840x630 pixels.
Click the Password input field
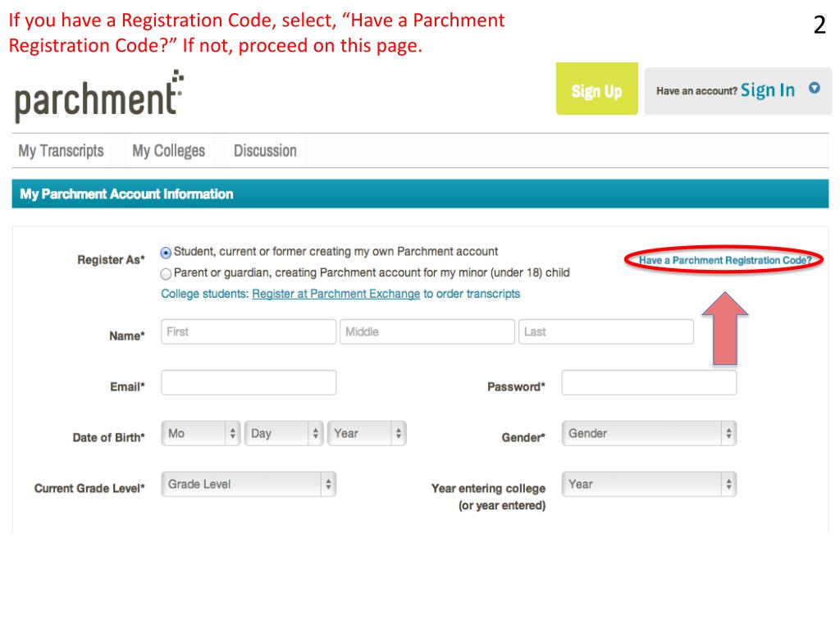pos(648,382)
